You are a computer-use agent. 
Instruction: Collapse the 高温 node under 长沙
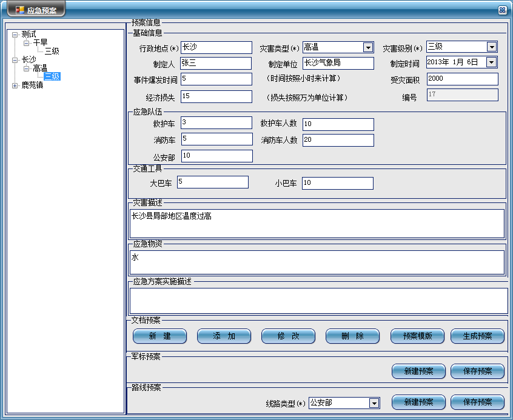(27, 68)
